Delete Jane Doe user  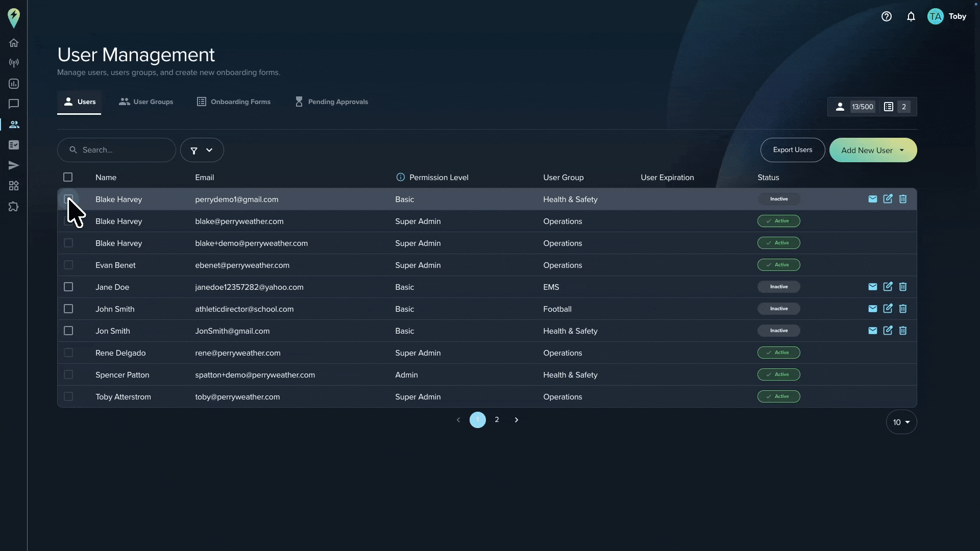[903, 287]
